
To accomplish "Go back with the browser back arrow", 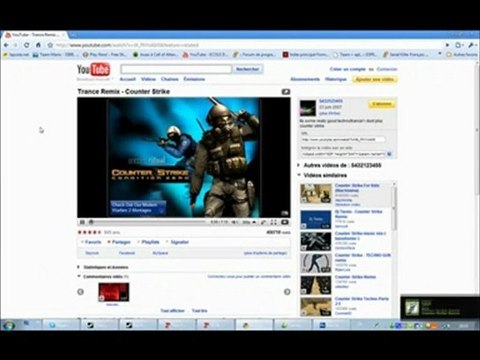I will (6, 45).
